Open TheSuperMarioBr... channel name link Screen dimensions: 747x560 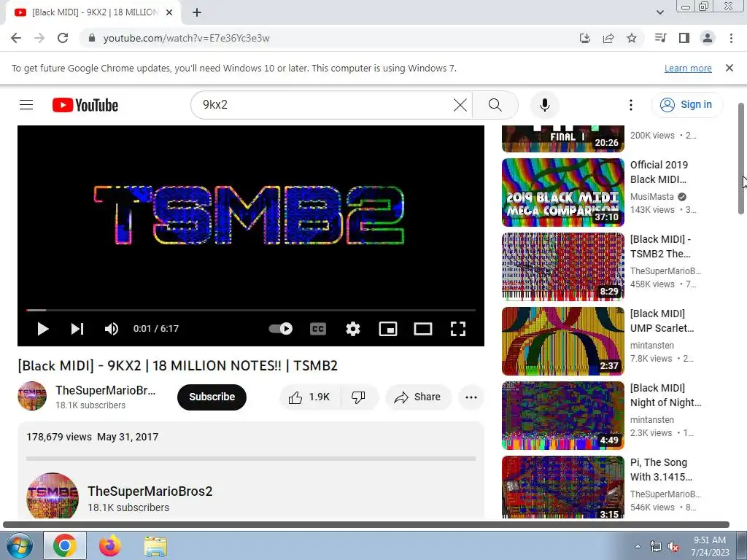pyautogui.click(x=105, y=391)
